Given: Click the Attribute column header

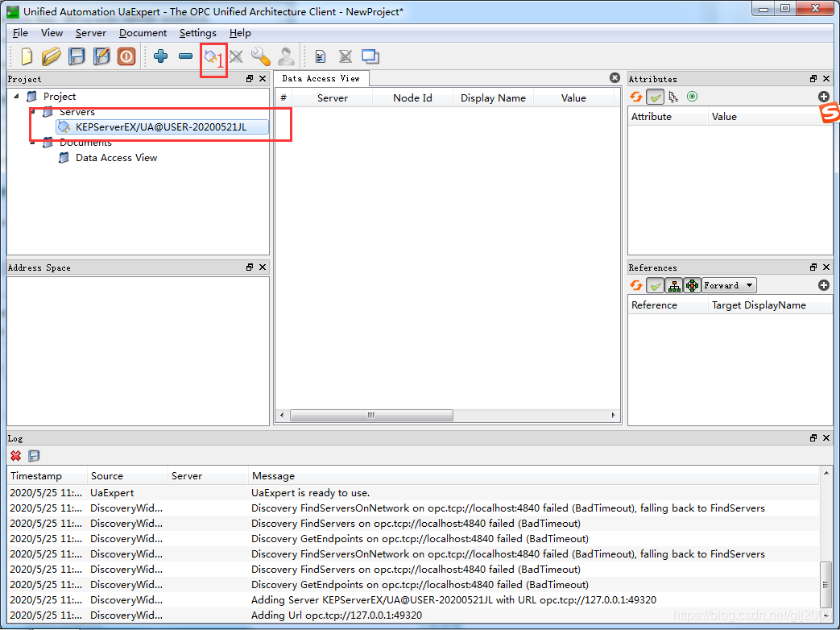Looking at the screenshot, I should 668,117.
